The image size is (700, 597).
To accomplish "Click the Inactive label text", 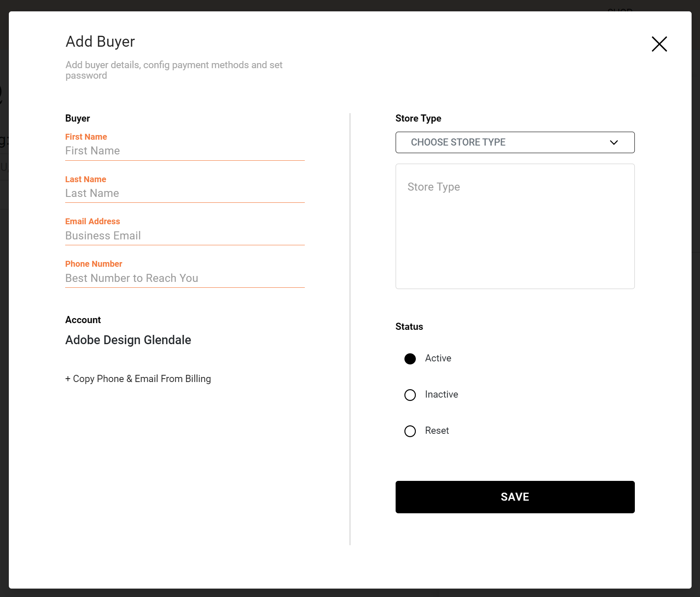I will (441, 395).
